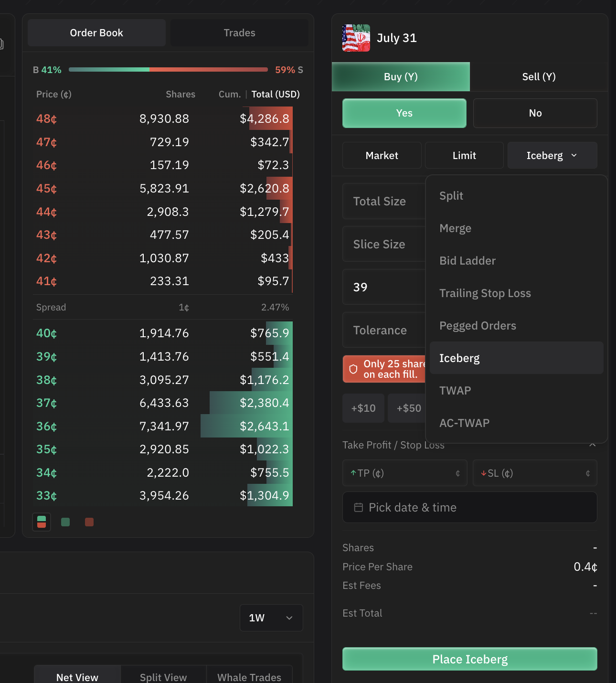This screenshot has height=683, width=616.
Task: Click the buy/sell ratio progress bar
Action: [x=168, y=69]
